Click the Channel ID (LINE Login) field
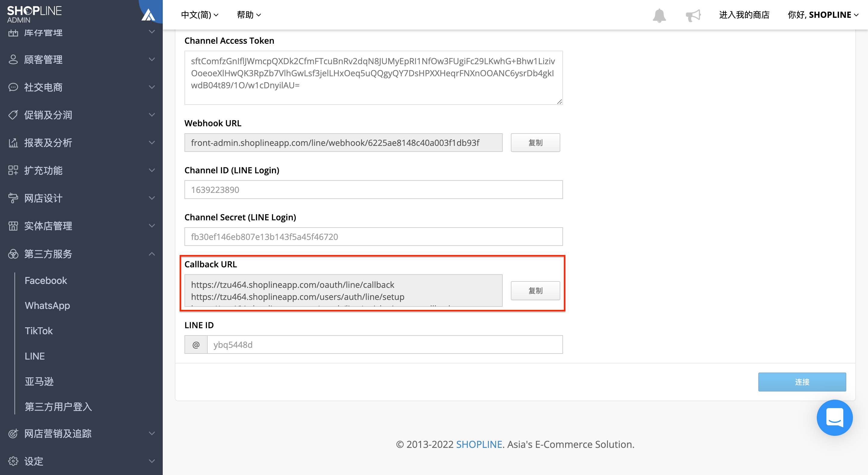This screenshot has width=868, height=475. 373,190
